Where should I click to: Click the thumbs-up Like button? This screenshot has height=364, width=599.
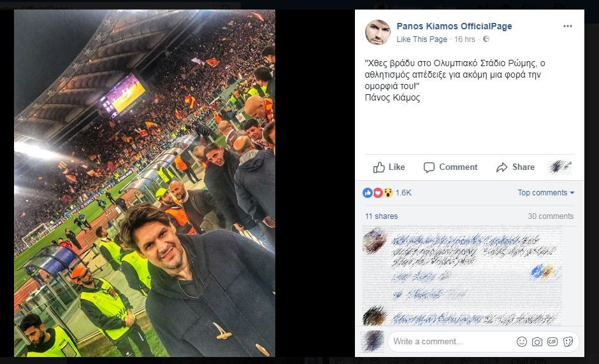[389, 167]
